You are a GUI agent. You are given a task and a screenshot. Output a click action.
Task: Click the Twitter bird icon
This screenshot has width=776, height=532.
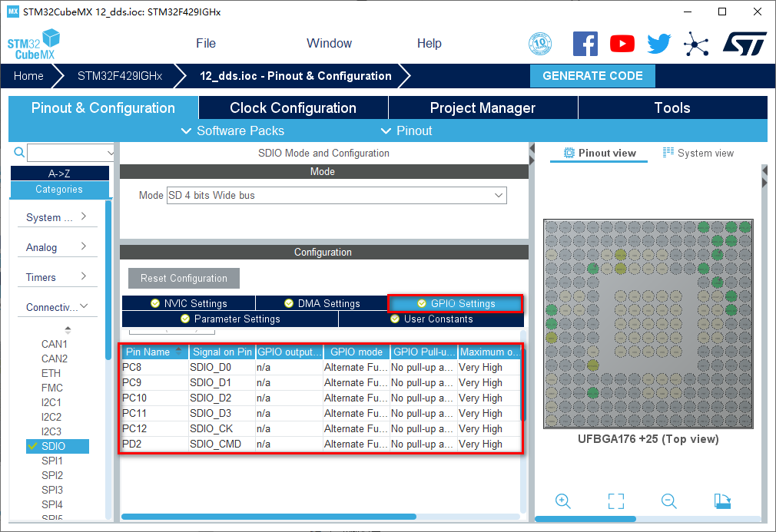coord(658,44)
